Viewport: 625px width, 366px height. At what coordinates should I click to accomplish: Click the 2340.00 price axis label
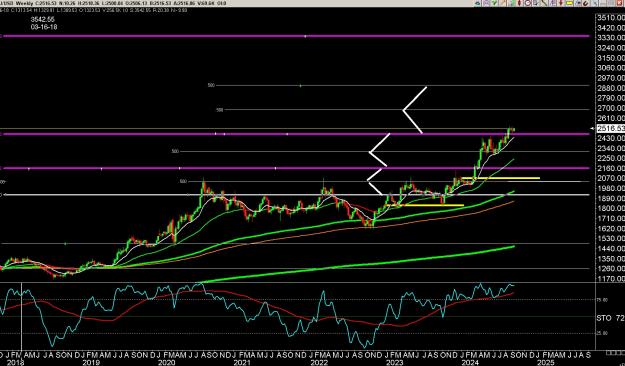pos(611,148)
